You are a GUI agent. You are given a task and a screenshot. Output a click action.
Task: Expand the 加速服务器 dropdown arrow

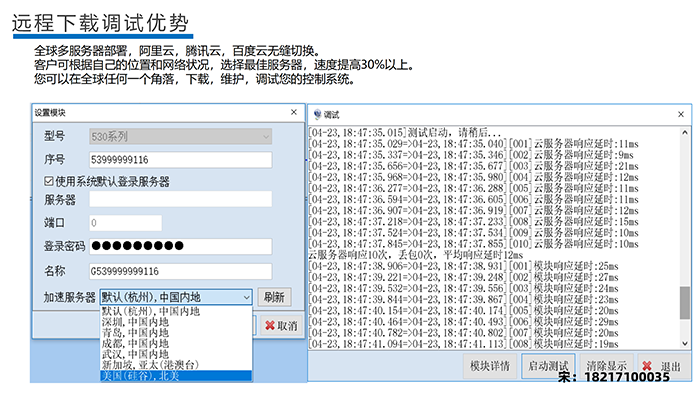[x=246, y=297]
